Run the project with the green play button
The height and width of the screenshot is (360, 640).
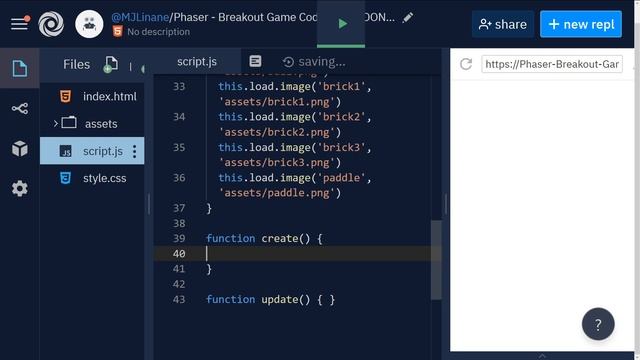[x=342, y=24]
